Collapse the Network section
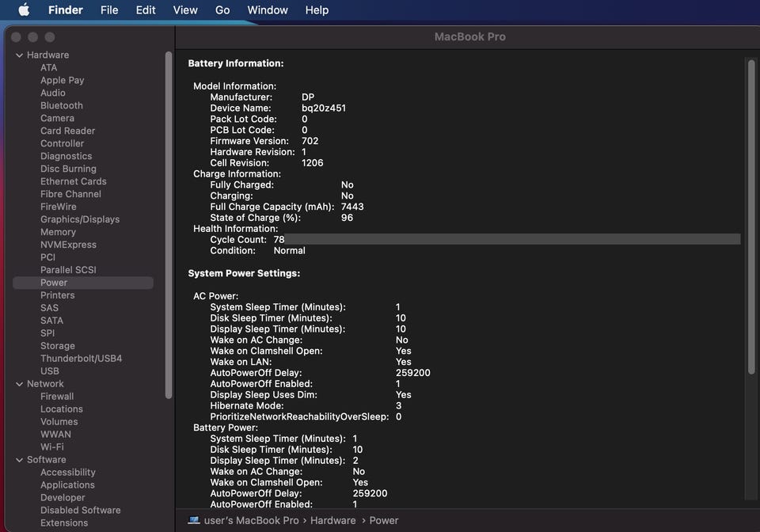This screenshot has height=532, width=760. coord(19,384)
